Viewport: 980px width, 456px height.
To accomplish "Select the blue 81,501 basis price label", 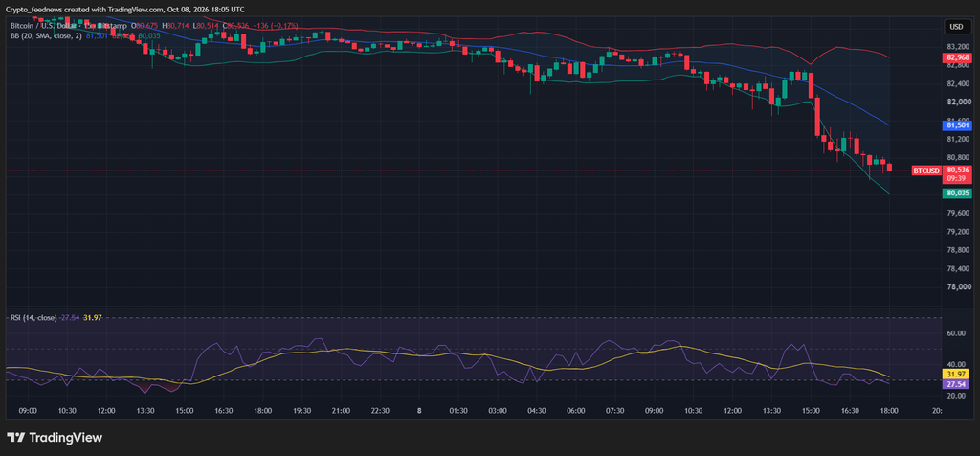I will tap(958, 125).
